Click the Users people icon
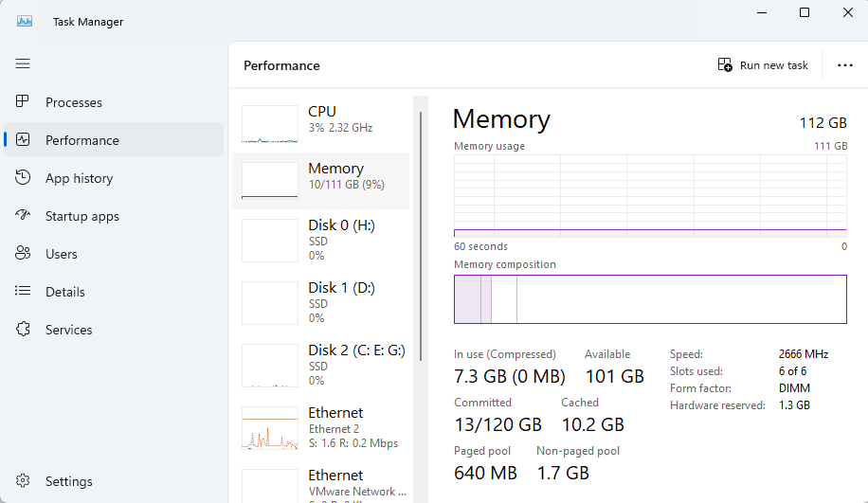 click(23, 254)
